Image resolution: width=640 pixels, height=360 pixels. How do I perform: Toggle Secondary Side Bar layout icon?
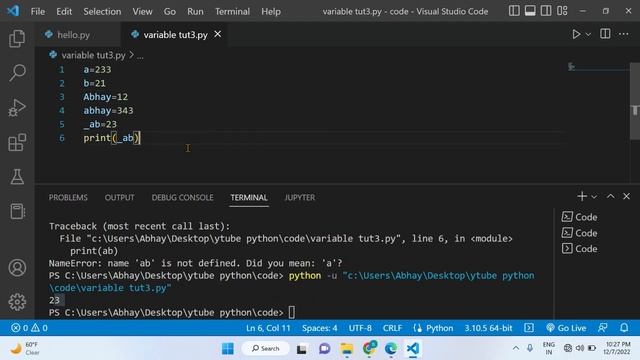[546, 11]
